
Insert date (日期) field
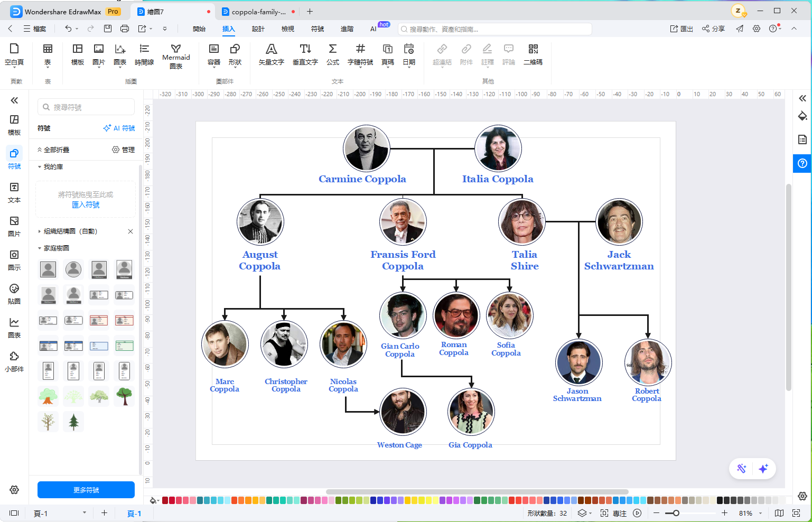pos(409,55)
